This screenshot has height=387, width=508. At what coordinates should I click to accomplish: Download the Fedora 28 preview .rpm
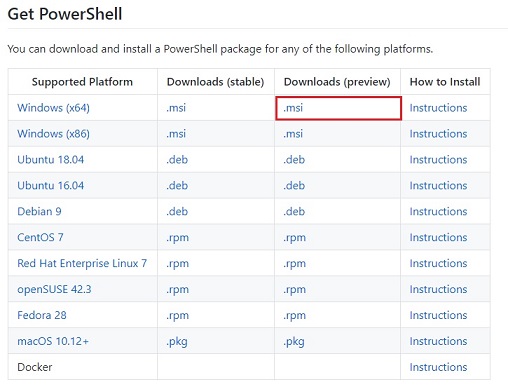coord(294,316)
